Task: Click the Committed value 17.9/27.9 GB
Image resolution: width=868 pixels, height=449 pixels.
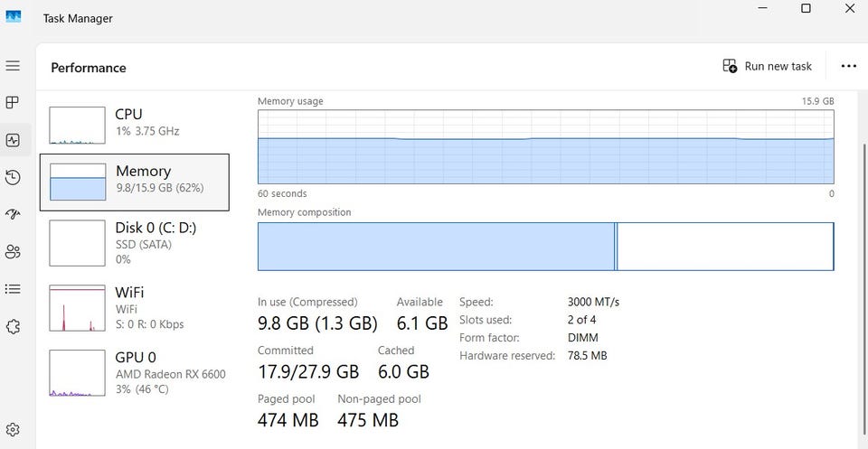Action: 308,371
